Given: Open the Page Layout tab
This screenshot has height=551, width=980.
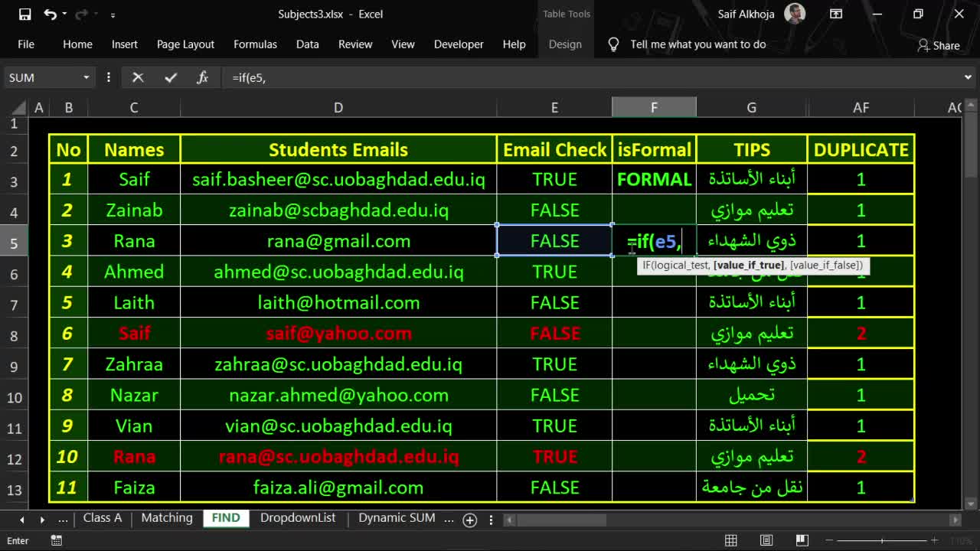Looking at the screenshot, I should (x=185, y=44).
